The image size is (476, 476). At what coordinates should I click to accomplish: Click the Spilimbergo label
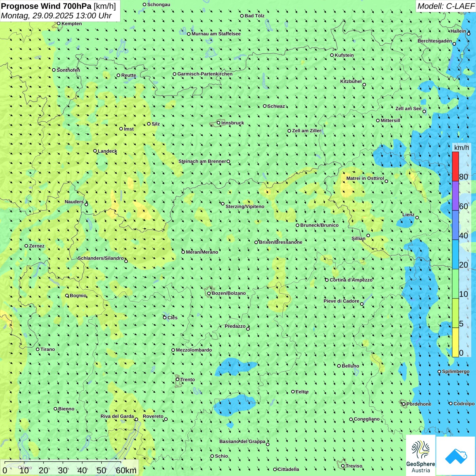pyautogui.click(x=456, y=371)
